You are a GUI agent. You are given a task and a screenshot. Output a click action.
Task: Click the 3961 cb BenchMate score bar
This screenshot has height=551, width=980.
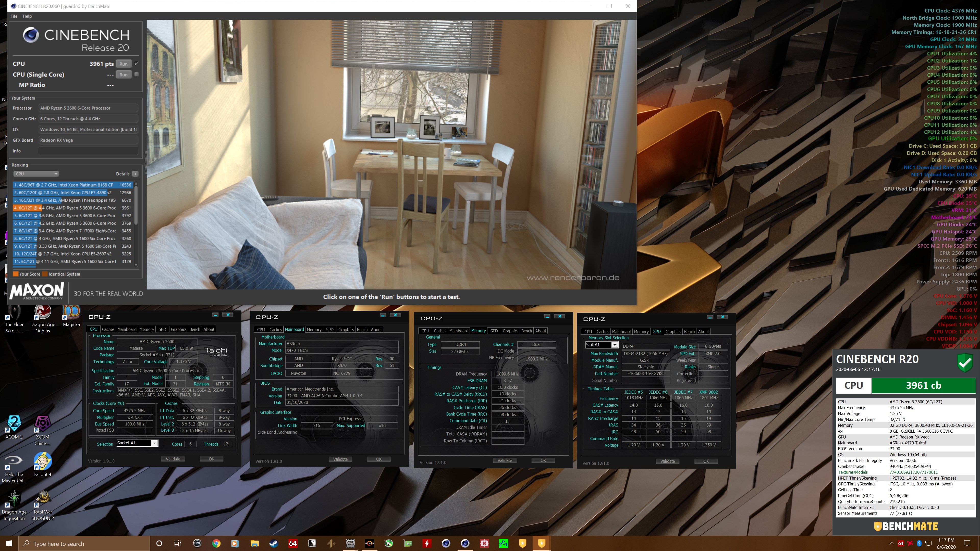pos(923,385)
